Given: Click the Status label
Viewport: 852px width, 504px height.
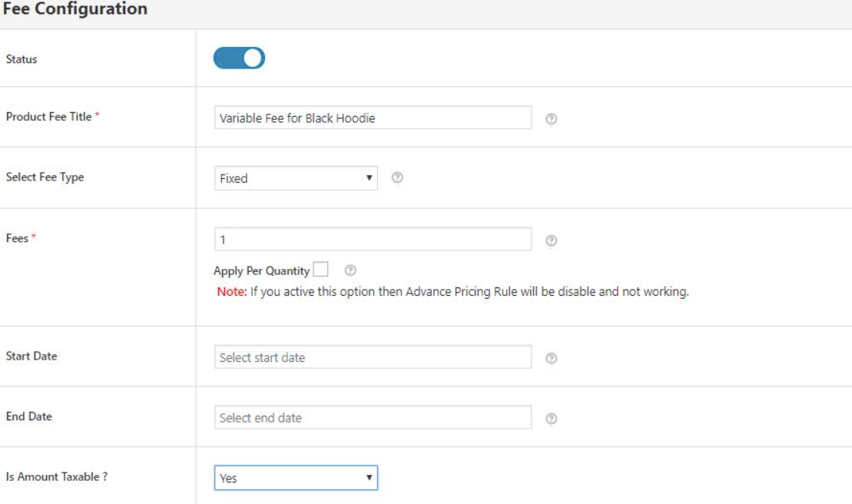Looking at the screenshot, I should click(22, 59).
